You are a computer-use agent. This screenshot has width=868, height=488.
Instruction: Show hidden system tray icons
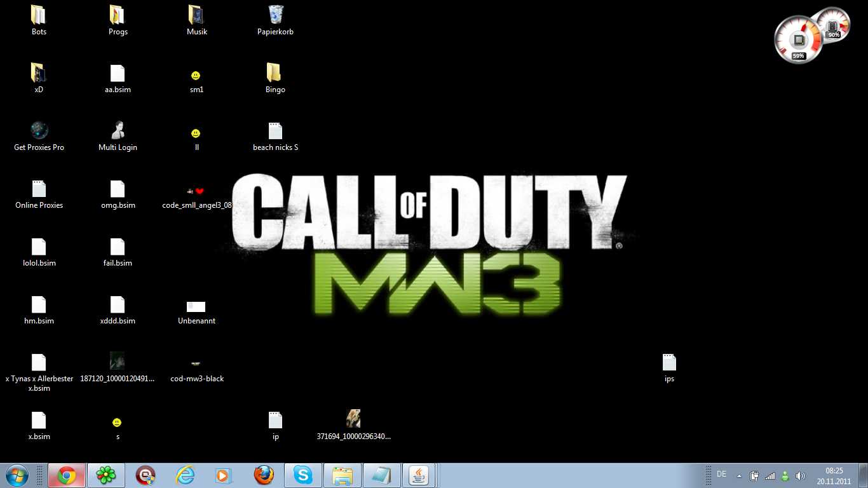(x=739, y=475)
